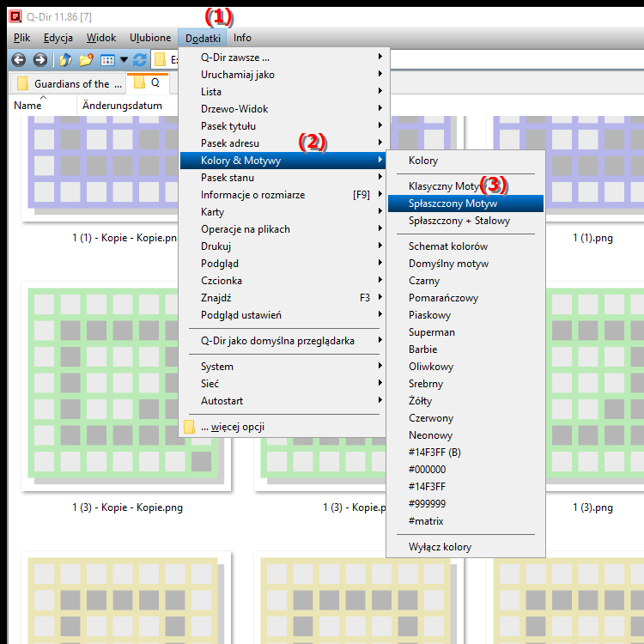Select file name 1 (3).png
644x644 pixels.
[592, 507]
